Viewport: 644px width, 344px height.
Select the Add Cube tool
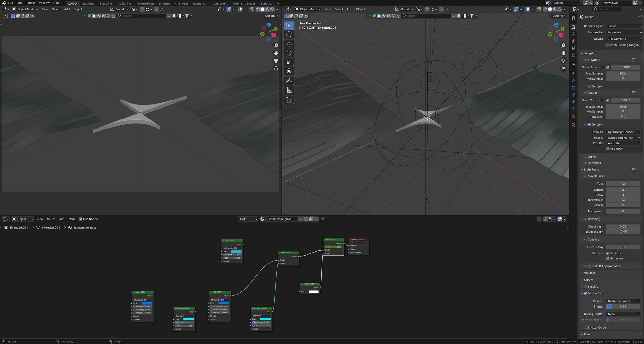coord(289,100)
